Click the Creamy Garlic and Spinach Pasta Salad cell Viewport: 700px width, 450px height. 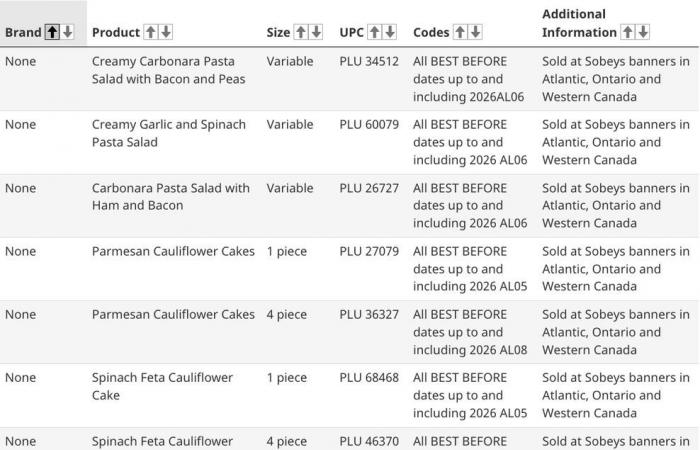tap(168, 133)
